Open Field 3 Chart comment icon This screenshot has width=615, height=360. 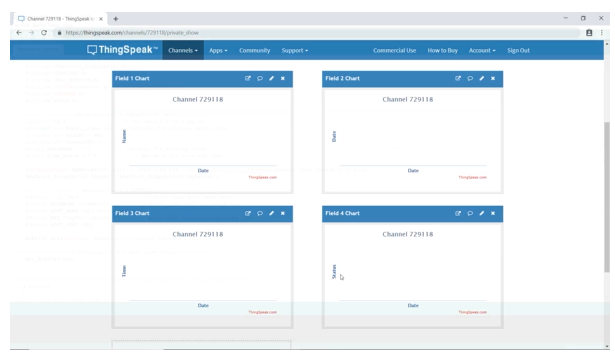click(x=260, y=213)
